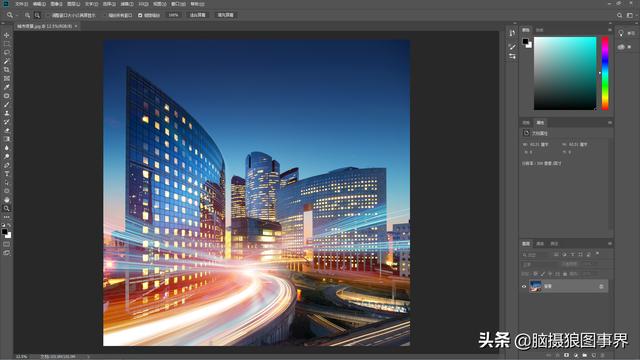
Task: Select the Move tool in toolbar
Action: click(x=7, y=35)
